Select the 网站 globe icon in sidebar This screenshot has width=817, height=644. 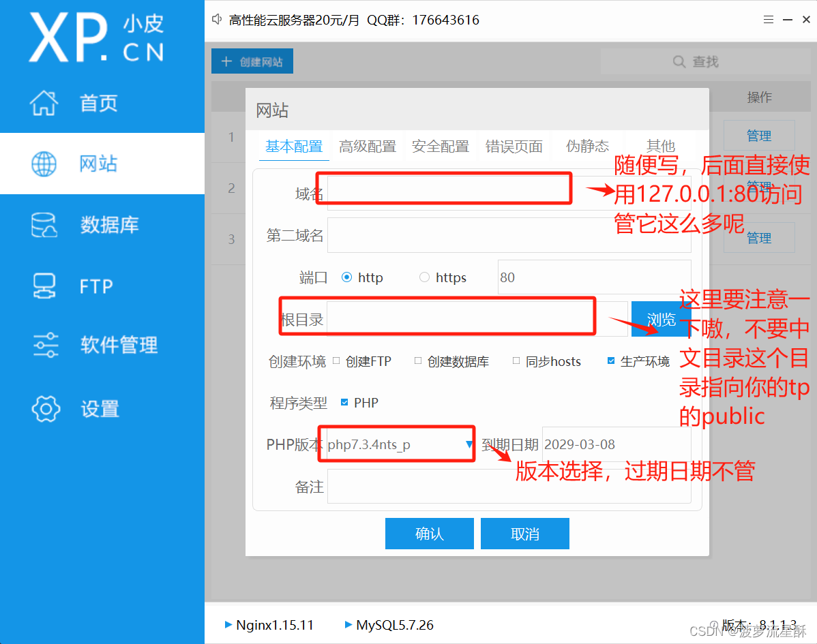tap(44, 164)
